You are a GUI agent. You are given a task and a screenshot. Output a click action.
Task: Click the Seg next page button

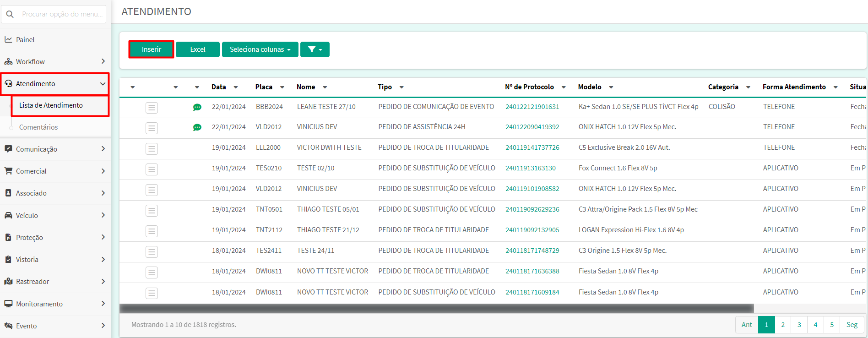tap(852, 325)
